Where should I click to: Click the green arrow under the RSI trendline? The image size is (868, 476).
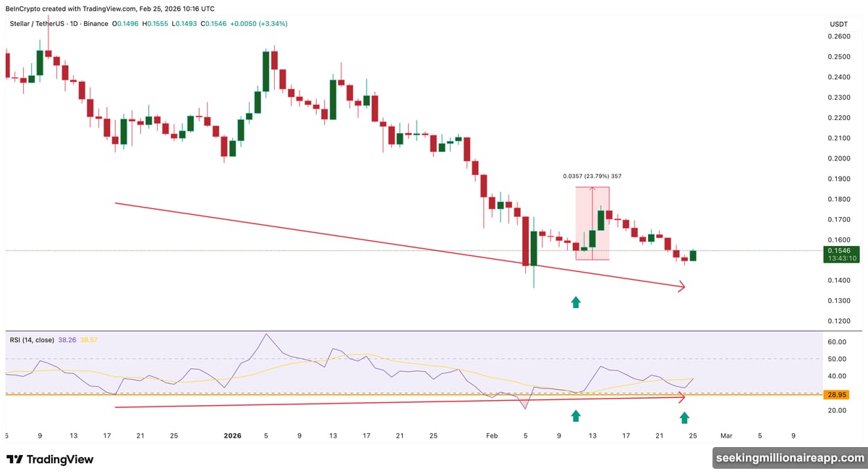[x=575, y=415]
